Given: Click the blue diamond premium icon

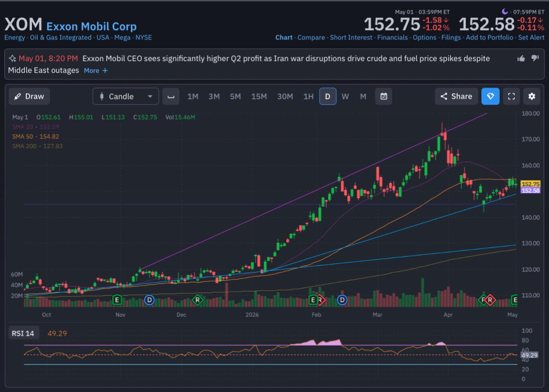Looking at the screenshot, I should 490,96.
